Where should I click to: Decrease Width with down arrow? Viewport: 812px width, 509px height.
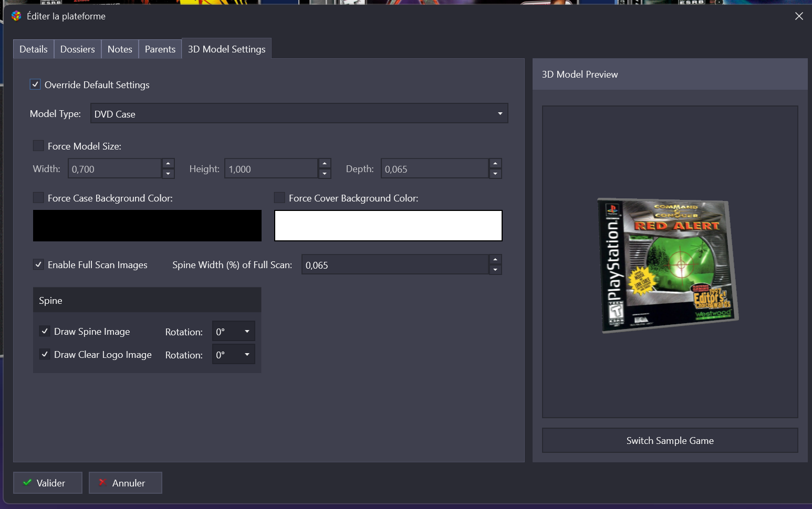(168, 174)
